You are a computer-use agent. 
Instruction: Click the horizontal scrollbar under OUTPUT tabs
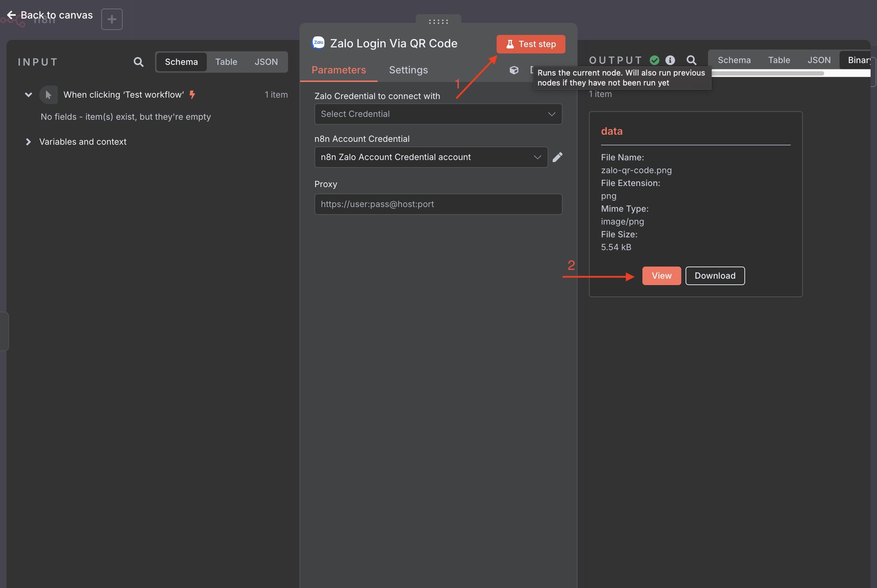point(767,74)
